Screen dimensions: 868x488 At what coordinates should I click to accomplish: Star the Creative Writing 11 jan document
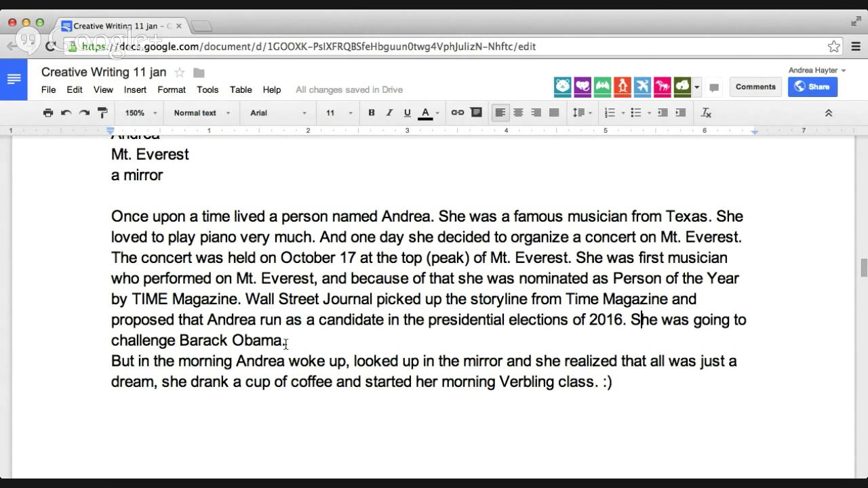point(179,73)
